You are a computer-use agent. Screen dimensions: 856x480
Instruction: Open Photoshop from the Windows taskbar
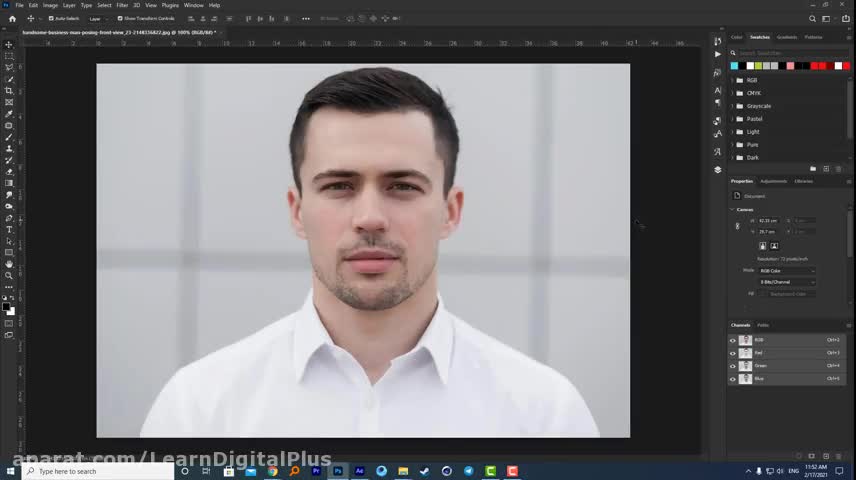pos(338,471)
